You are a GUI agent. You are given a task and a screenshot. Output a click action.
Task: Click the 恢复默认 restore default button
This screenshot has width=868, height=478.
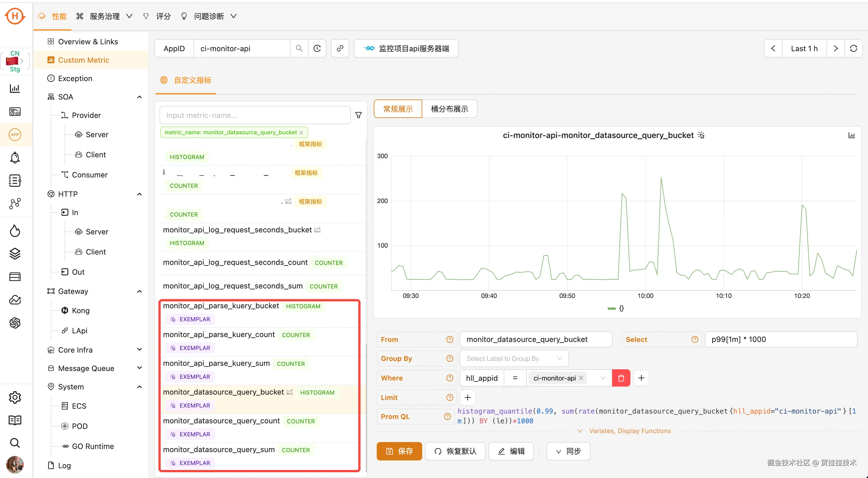click(455, 451)
